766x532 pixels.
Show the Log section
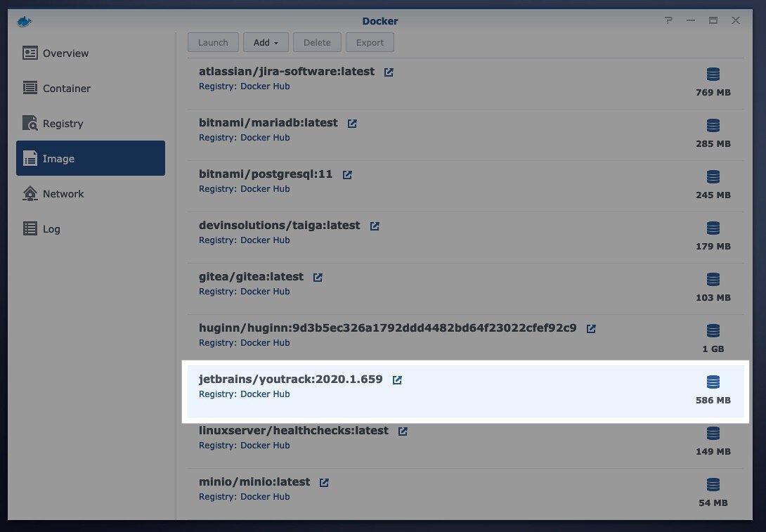[91, 229]
